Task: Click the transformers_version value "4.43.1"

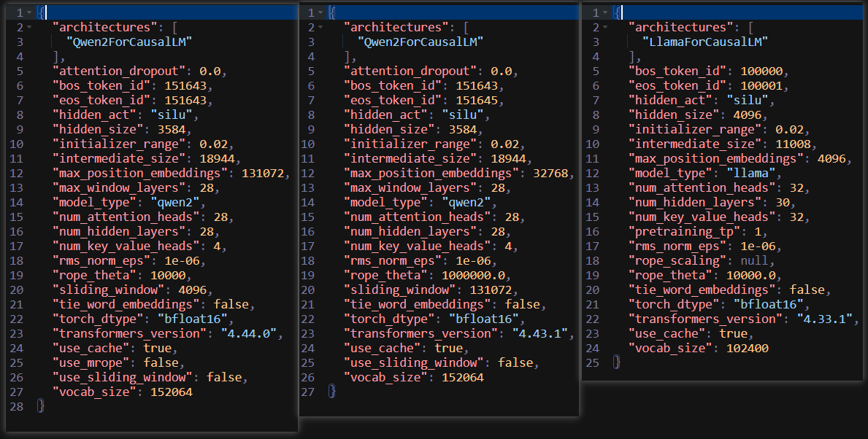Action: pos(539,333)
